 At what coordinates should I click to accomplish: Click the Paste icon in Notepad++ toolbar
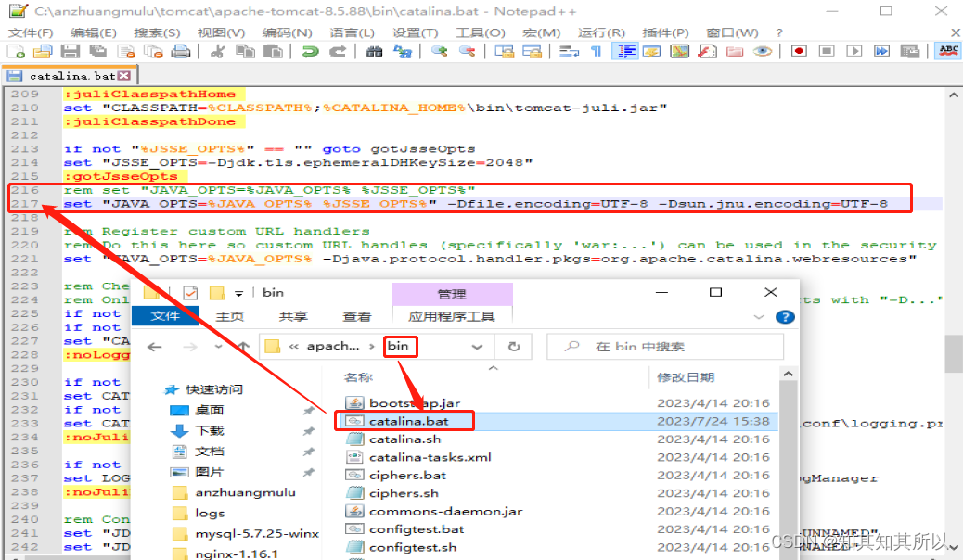point(273,52)
